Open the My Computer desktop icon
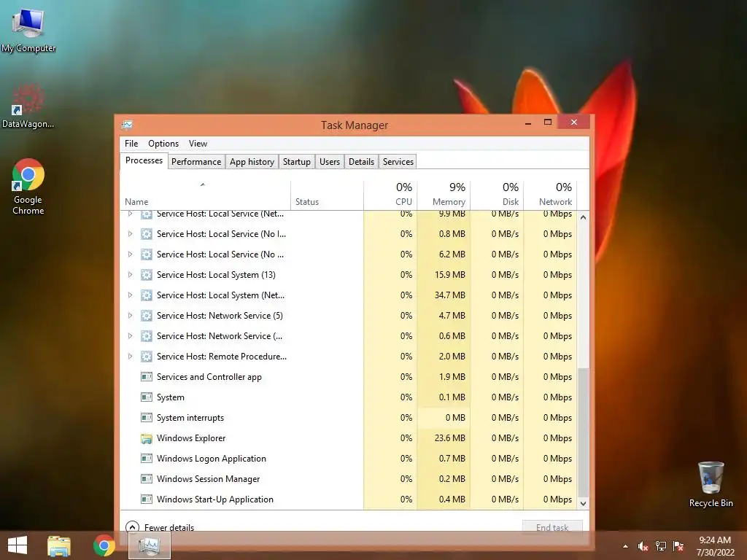Screen dimensions: 747x560 click(28, 29)
